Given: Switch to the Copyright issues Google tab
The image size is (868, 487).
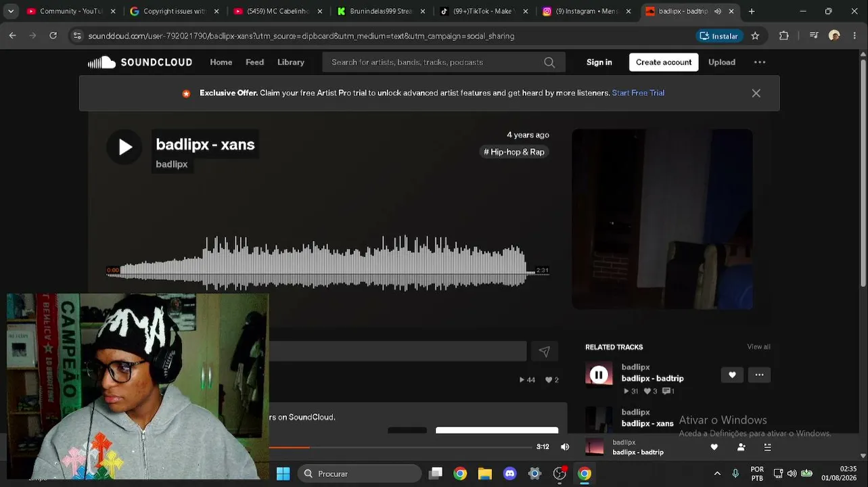Looking at the screenshot, I should (174, 11).
